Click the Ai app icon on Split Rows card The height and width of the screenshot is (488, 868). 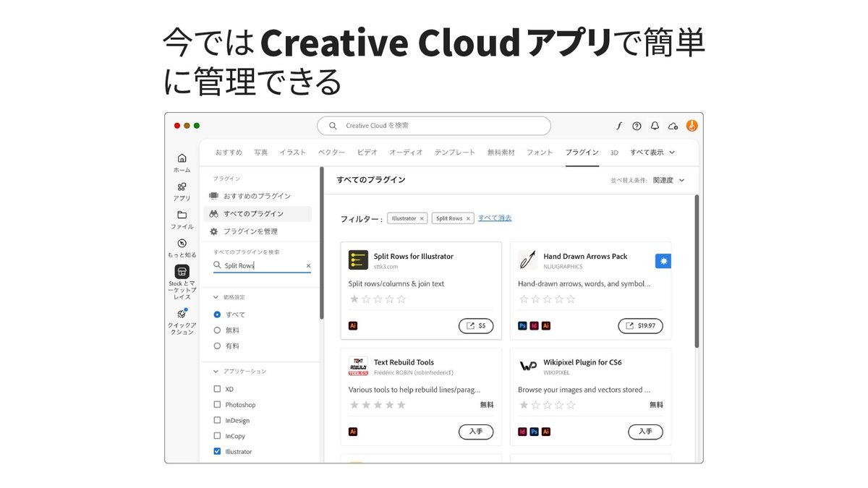point(353,326)
